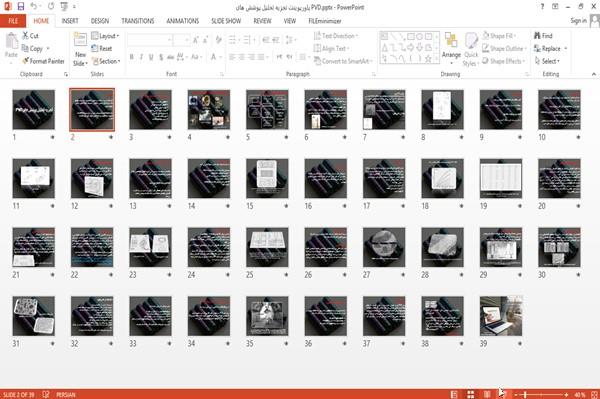Open the Section dropdown
The image size is (600, 399).
(106, 61)
